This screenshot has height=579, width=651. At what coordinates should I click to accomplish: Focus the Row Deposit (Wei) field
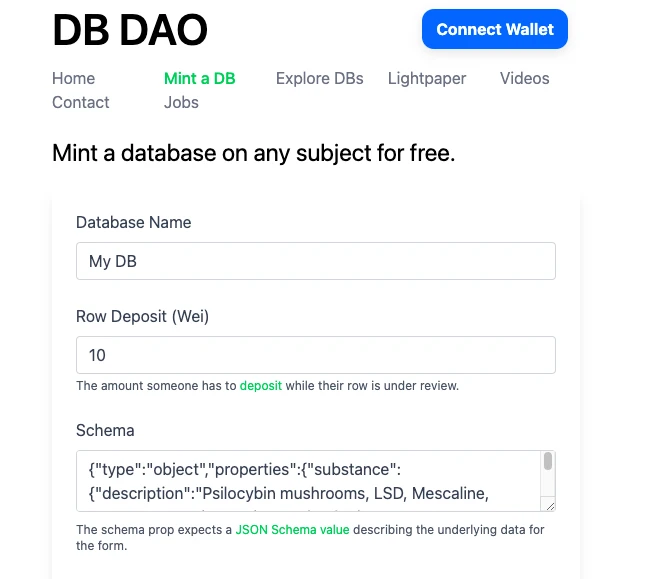[x=316, y=355]
